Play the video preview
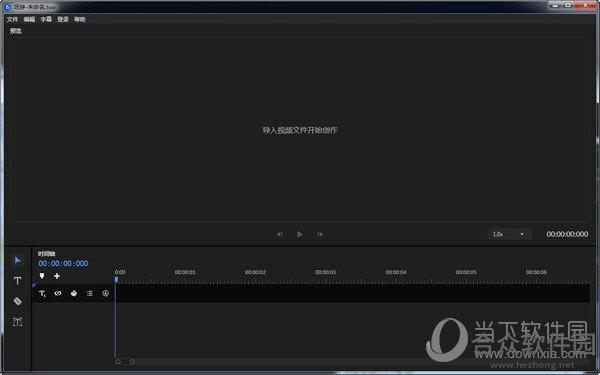This screenshot has height=375, width=600. pos(300,234)
